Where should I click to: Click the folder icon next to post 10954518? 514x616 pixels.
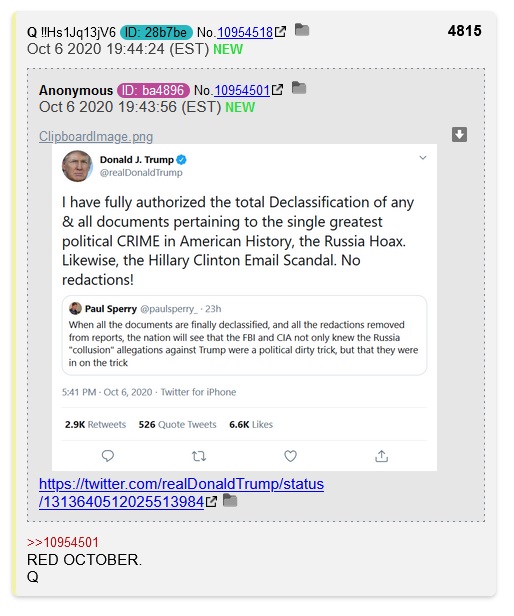click(x=302, y=30)
